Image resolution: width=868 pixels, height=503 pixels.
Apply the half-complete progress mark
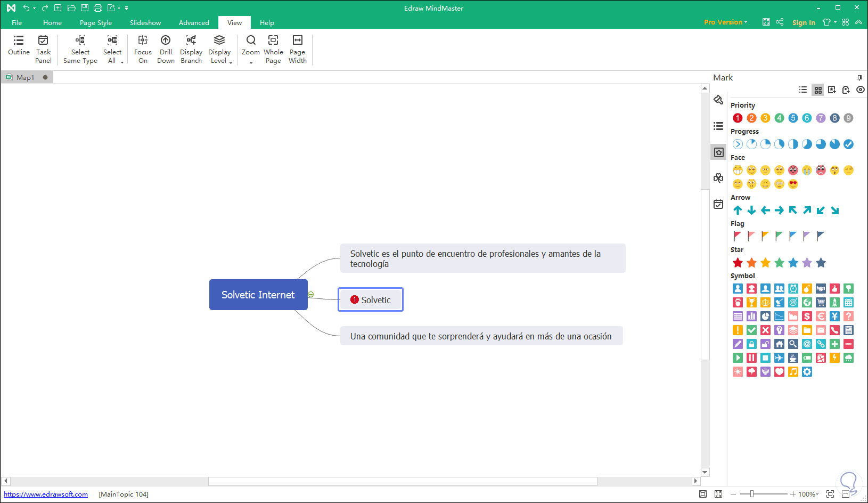point(793,144)
